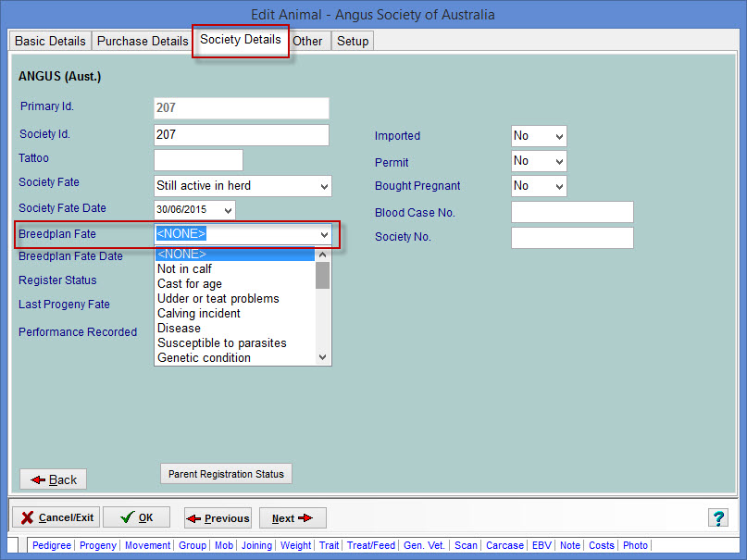This screenshot has height=560, width=747.
Task: Open the Trait link
Action: click(329, 545)
